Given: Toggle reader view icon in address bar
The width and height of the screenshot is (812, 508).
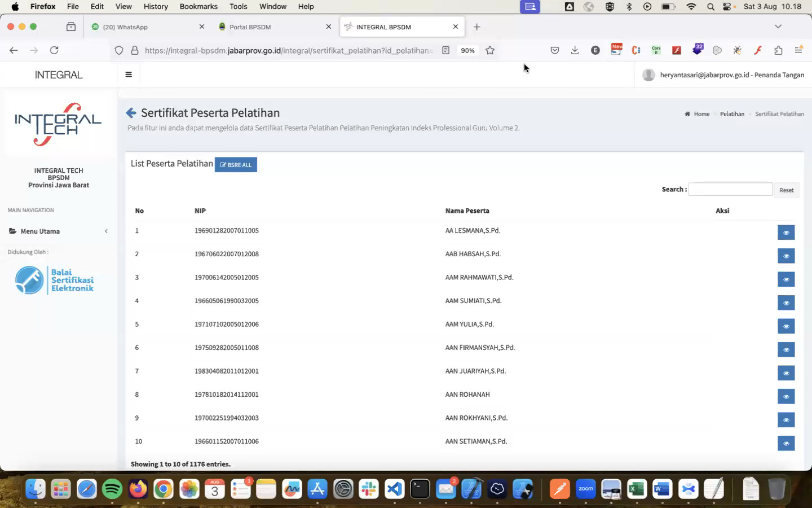Looking at the screenshot, I should click(445, 50).
